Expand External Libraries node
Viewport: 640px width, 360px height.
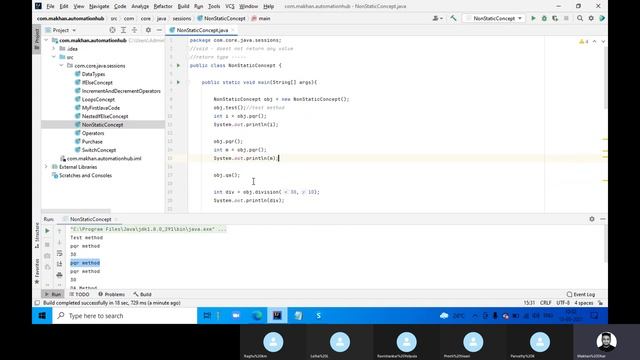pyautogui.click(x=46, y=167)
